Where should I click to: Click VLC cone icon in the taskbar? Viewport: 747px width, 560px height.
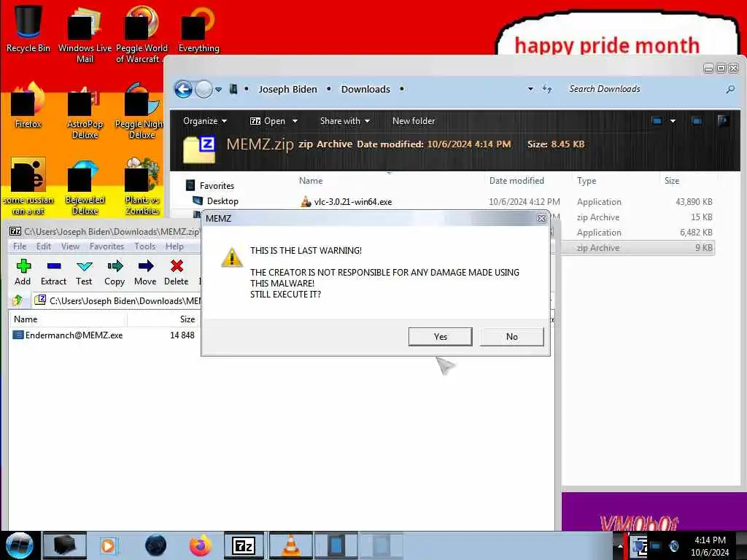point(291,545)
